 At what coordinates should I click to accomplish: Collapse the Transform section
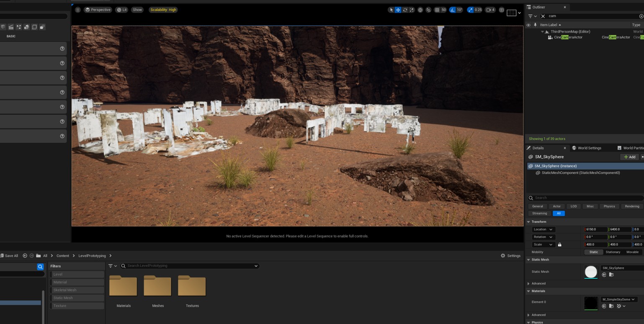(528, 222)
